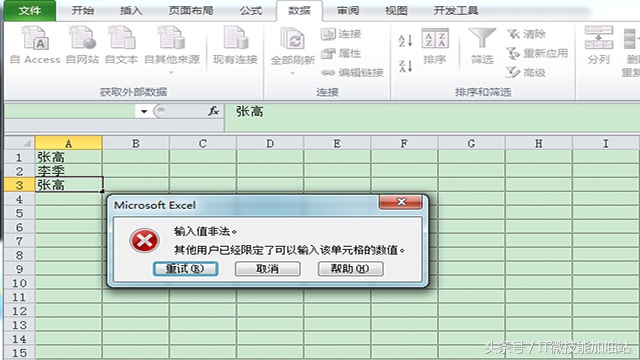Click cell A3 containing 张高
The height and width of the screenshot is (360, 640).
(x=69, y=185)
